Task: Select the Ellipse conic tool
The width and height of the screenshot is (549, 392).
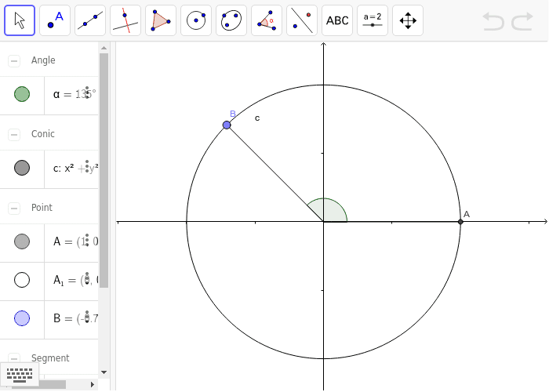Action: 231,20
